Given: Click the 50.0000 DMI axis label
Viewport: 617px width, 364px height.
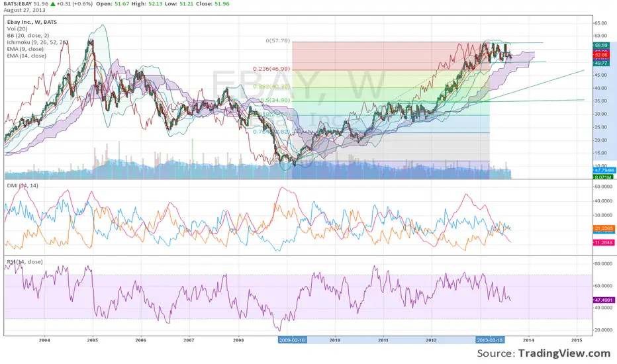Looking at the screenshot, I should (603, 187).
